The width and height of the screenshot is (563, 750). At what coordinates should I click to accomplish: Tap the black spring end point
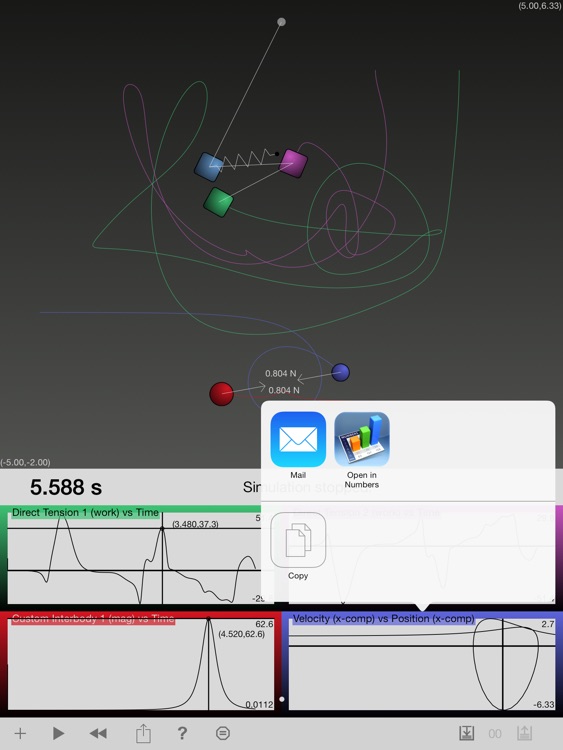pyautogui.click(x=277, y=154)
